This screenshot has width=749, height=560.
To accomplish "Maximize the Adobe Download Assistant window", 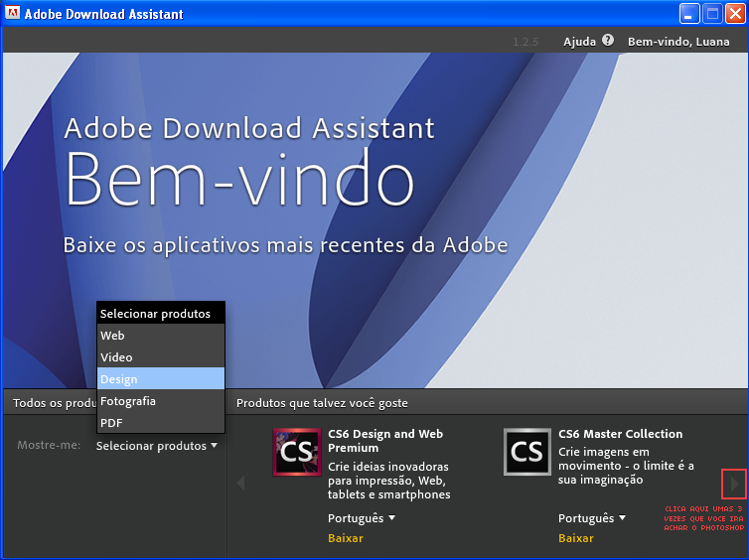I will (712, 14).
